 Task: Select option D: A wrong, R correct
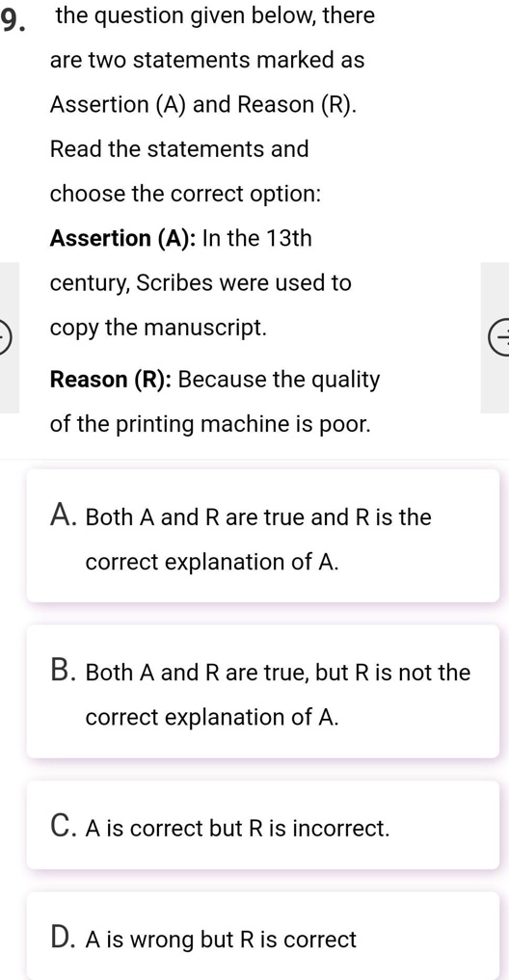[x=262, y=937]
